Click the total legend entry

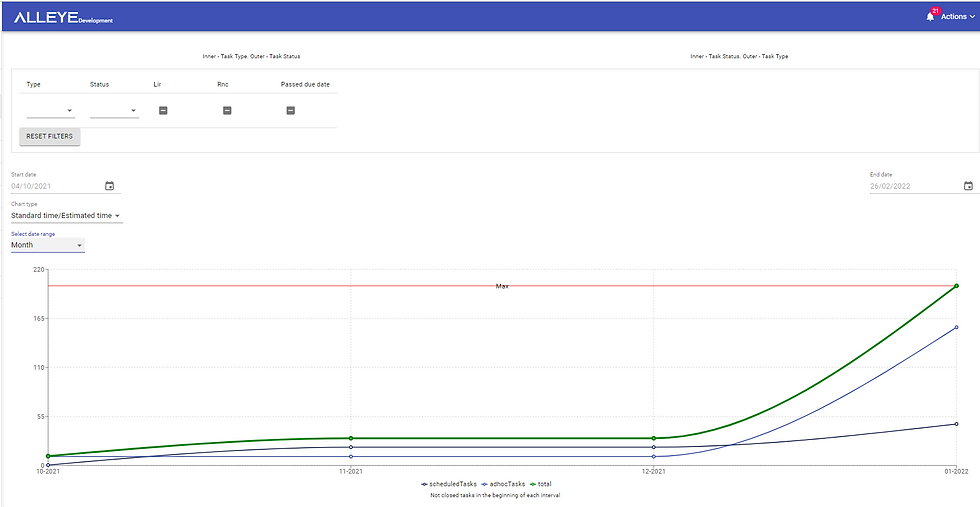pyautogui.click(x=541, y=484)
